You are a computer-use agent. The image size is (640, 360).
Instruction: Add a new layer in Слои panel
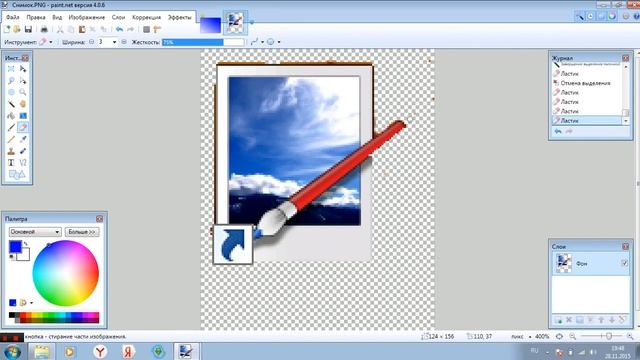[x=558, y=320]
